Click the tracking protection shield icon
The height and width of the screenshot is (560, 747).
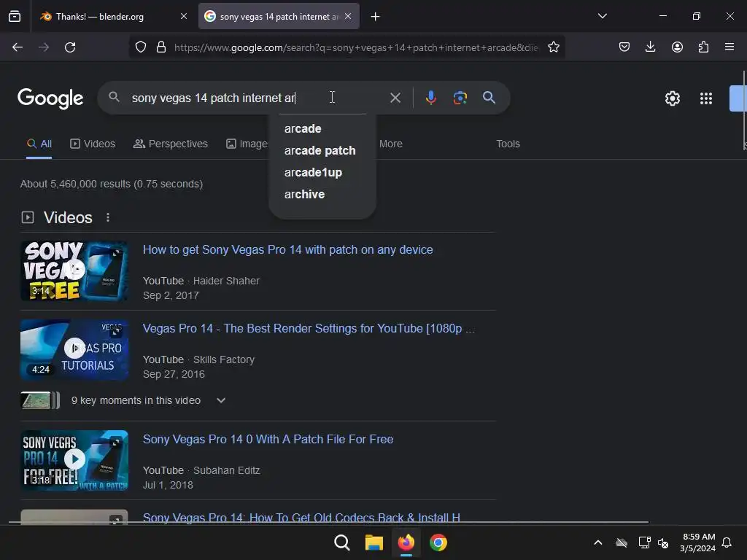[141, 47]
